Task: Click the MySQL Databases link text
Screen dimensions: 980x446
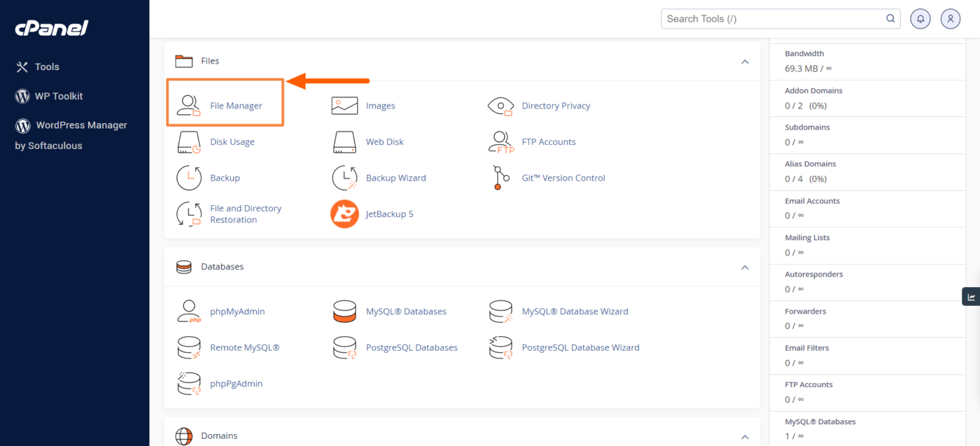Action: 406,312
